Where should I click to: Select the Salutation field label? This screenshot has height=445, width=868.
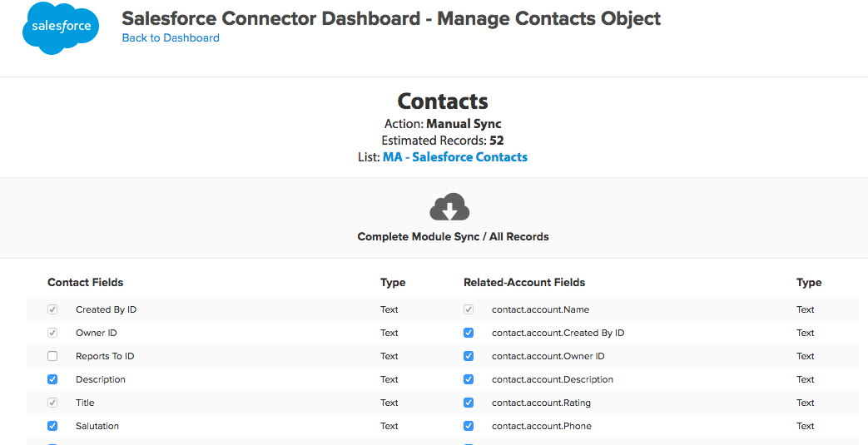(x=97, y=426)
